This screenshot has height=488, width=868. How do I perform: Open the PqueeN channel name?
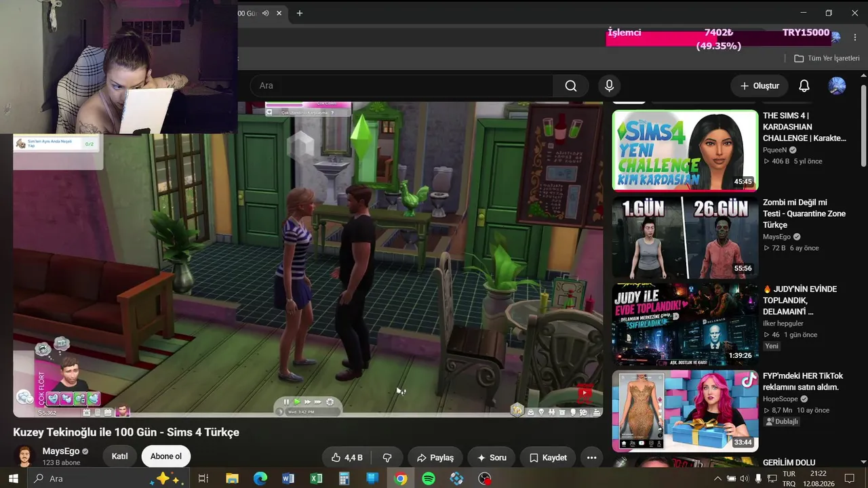coord(775,150)
